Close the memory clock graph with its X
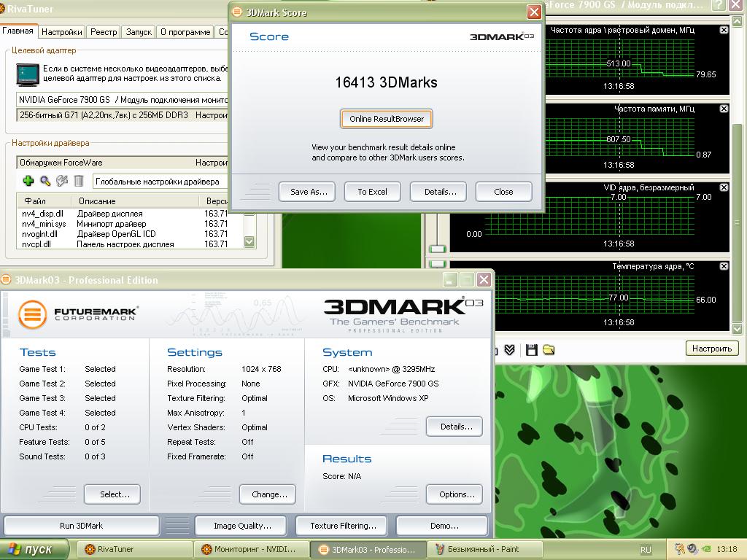 (724, 109)
